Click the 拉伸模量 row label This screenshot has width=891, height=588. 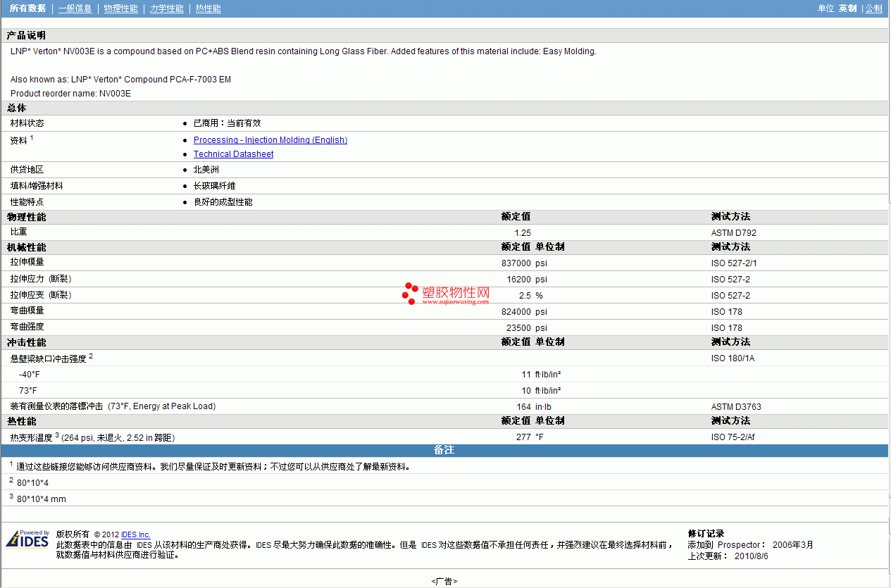click(x=27, y=262)
